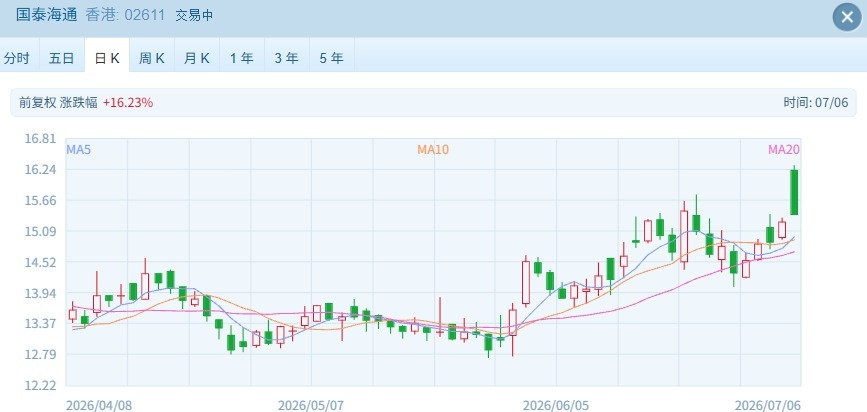Click the 16.81 price axis label
867x412 pixels.
pos(40,138)
